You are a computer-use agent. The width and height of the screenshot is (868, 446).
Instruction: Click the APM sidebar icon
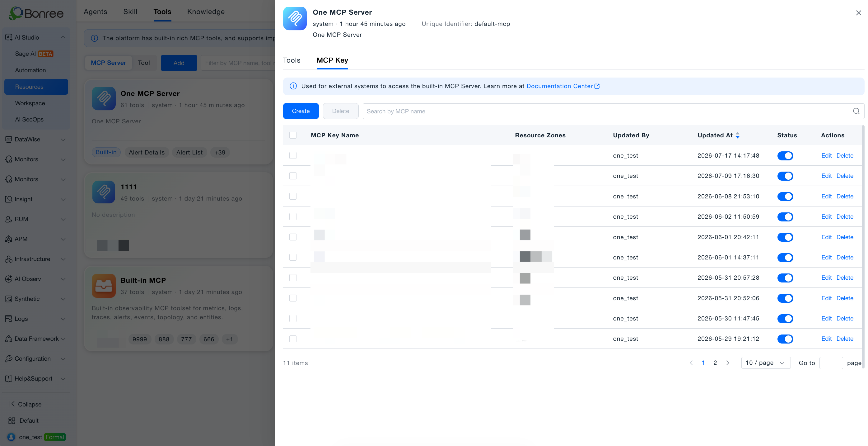point(9,239)
